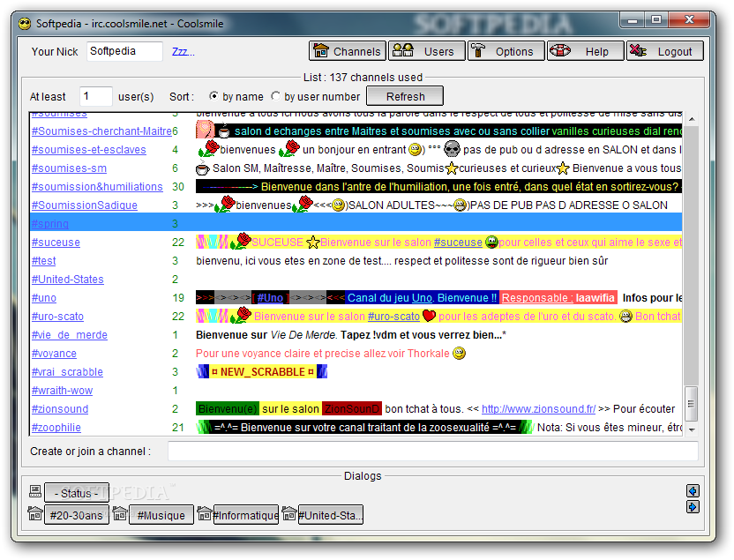
Task: Open the #Soumises-cherchant-Maitre channel link
Action: click(x=101, y=131)
